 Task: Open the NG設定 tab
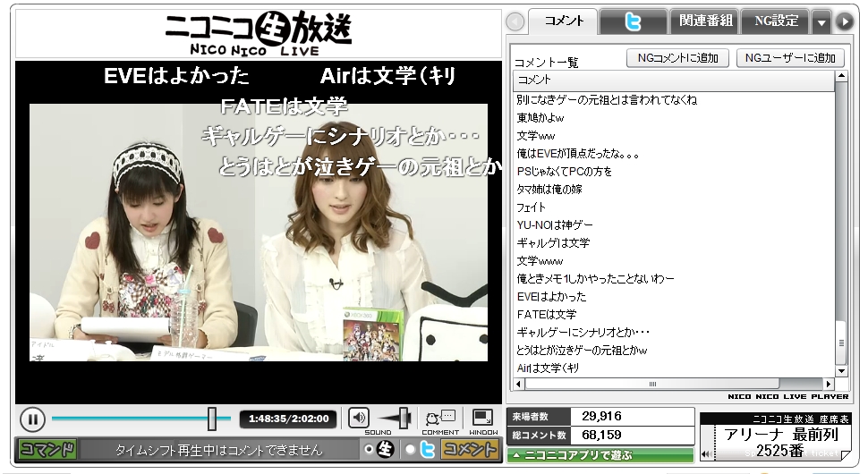point(776,21)
